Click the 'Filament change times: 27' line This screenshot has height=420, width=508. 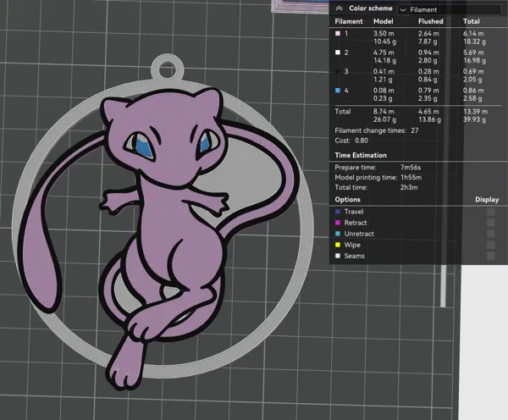(377, 130)
